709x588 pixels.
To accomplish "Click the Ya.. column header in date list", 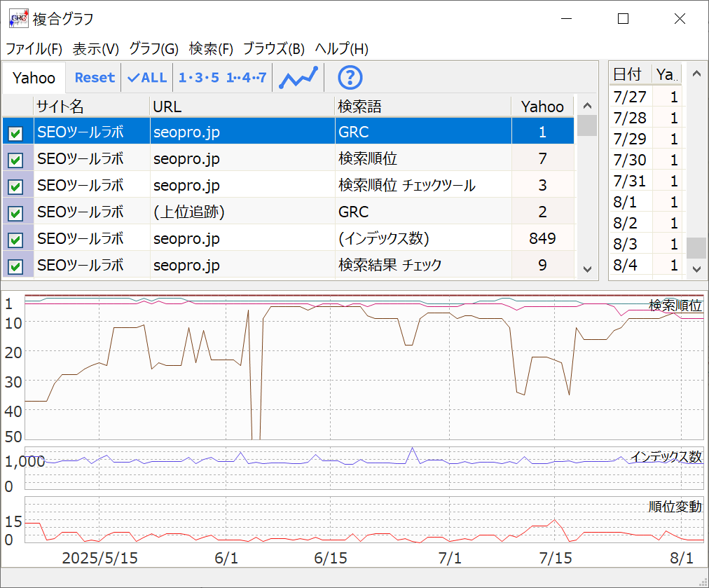I will (666, 74).
